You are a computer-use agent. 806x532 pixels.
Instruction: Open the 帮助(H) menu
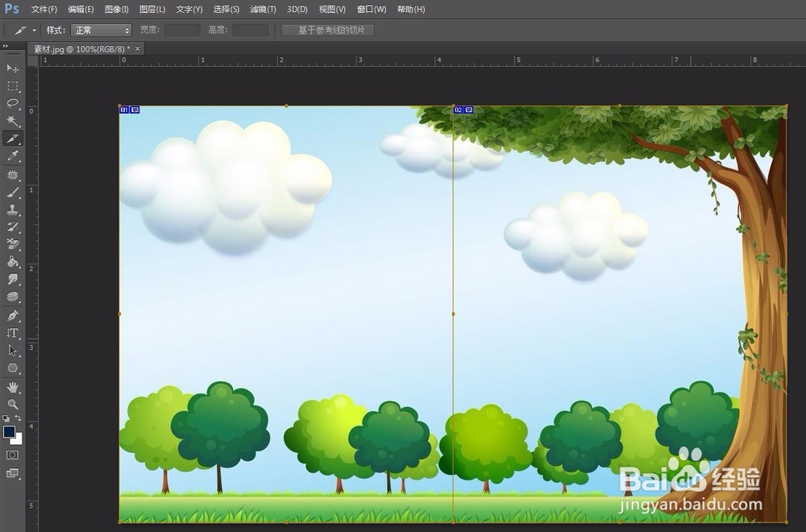(x=411, y=9)
